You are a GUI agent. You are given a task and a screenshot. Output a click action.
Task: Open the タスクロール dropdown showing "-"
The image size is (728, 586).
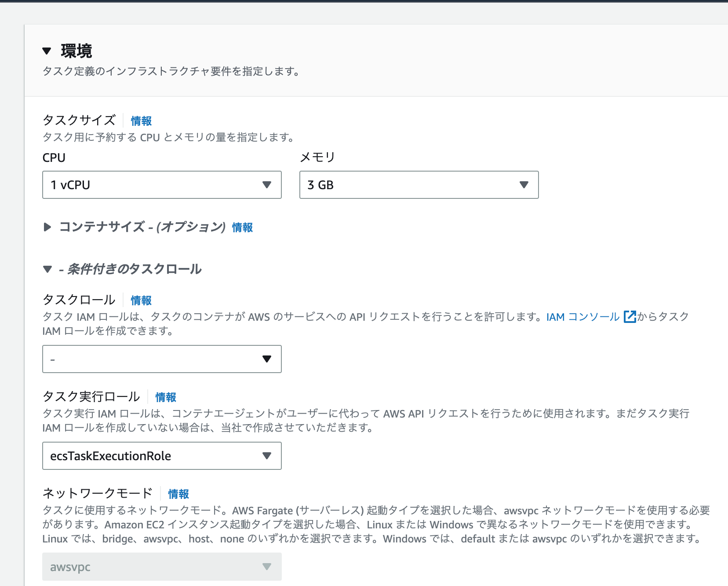[162, 359]
